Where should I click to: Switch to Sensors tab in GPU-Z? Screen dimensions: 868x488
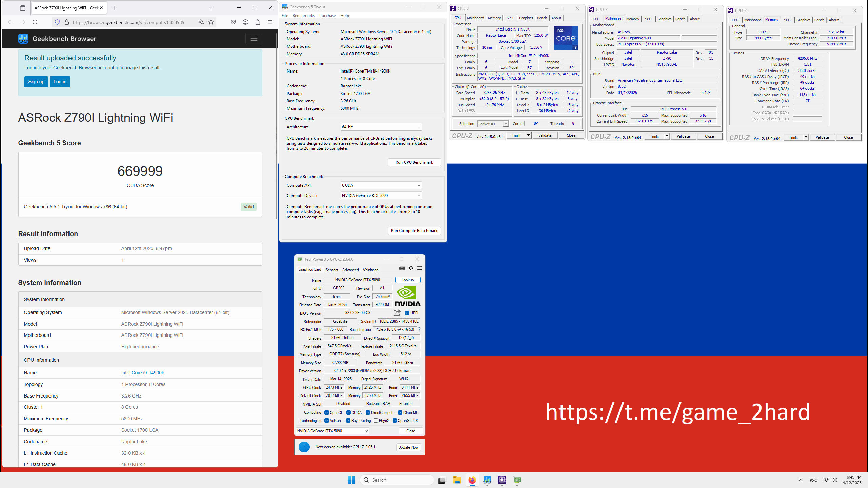(332, 270)
